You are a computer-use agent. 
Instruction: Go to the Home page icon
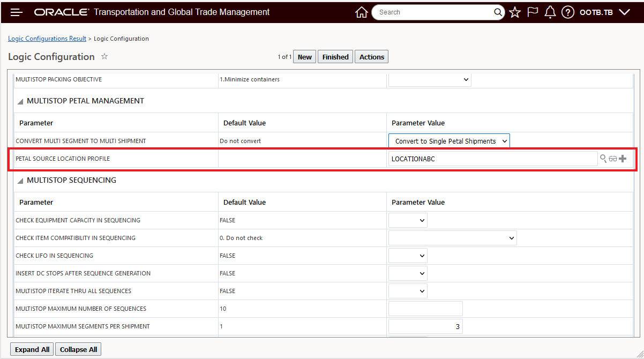(x=362, y=12)
